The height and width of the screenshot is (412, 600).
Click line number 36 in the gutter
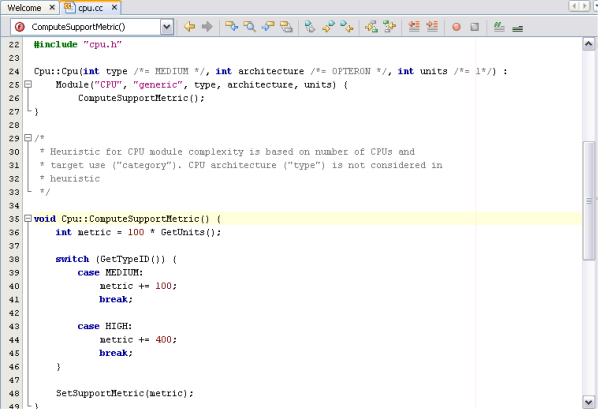14,232
